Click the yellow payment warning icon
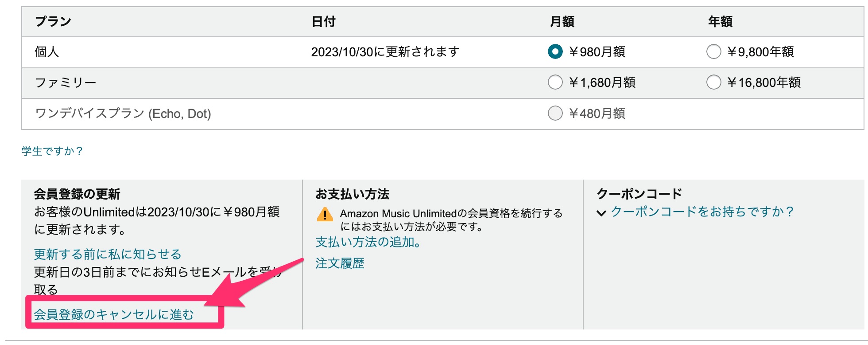 coord(325,215)
